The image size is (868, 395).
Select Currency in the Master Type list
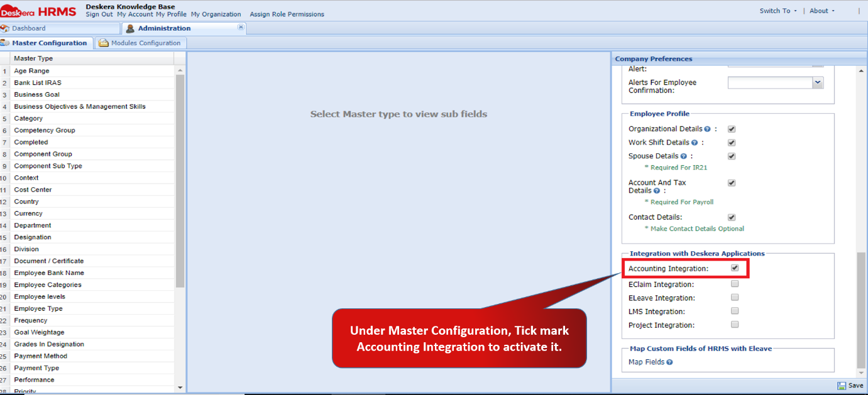(x=28, y=213)
